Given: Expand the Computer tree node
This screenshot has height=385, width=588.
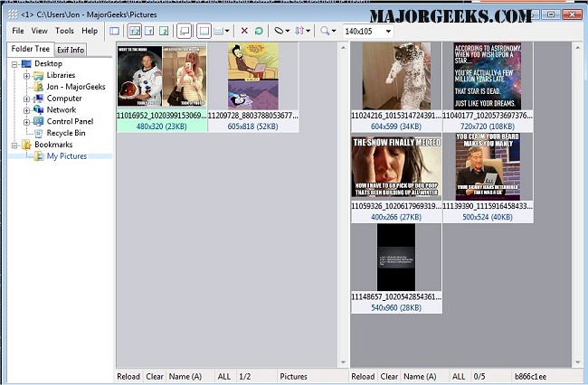Looking at the screenshot, I should 26,99.
